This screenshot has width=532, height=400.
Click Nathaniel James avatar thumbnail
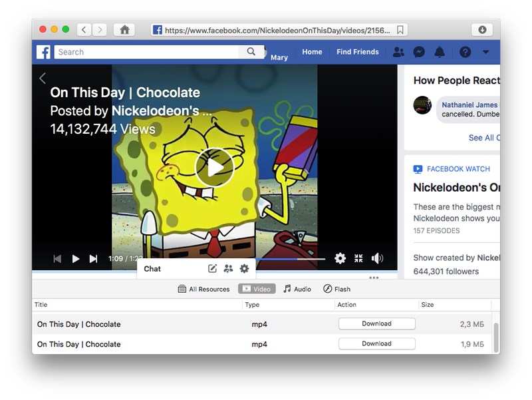(x=422, y=105)
